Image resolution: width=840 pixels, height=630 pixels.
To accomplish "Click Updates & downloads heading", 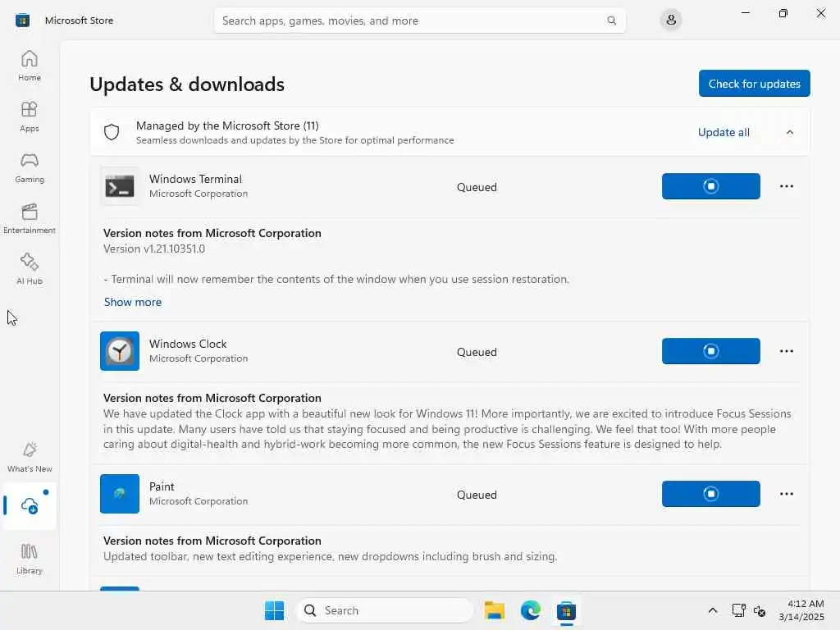I will pos(187,84).
